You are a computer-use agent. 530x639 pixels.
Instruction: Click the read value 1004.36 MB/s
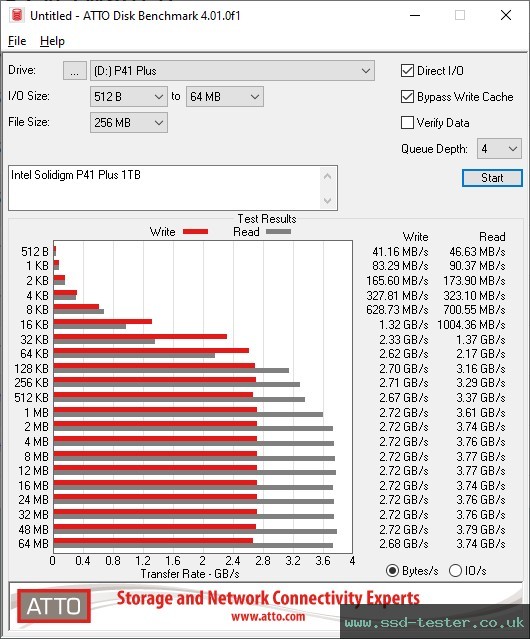click(471, 325)
